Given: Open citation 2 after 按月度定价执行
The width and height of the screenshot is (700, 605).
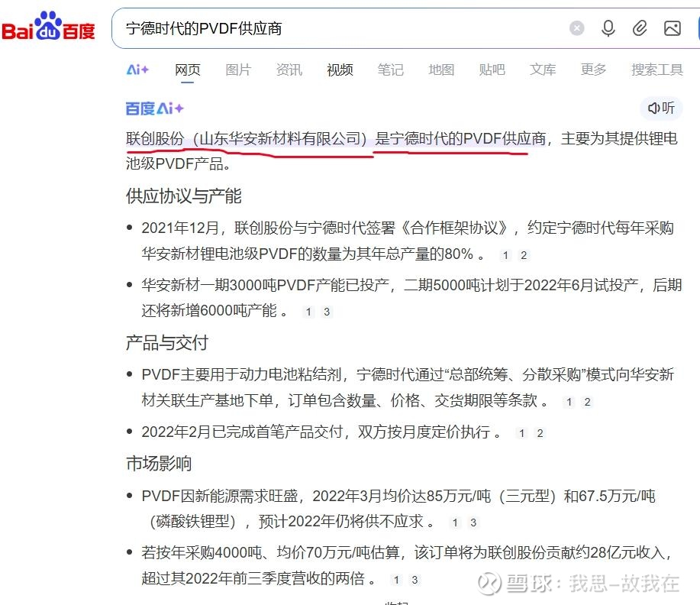Looking at the screenshot, I should [540, 433].
